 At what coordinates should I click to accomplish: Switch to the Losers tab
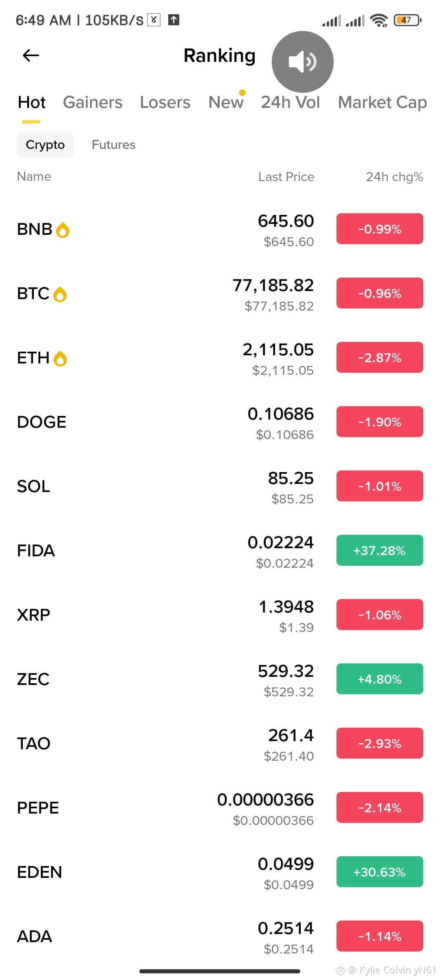165,102
